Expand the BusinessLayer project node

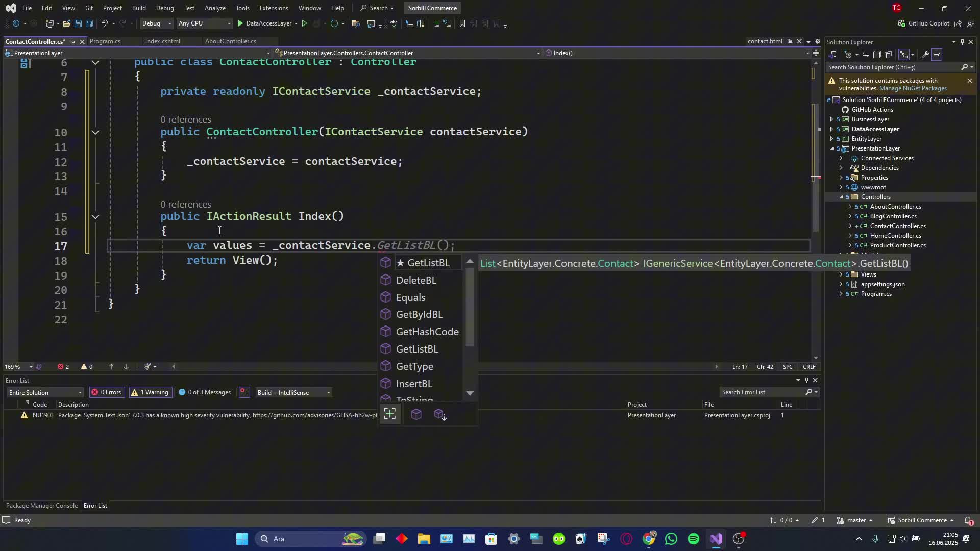[x=832, y=119]
